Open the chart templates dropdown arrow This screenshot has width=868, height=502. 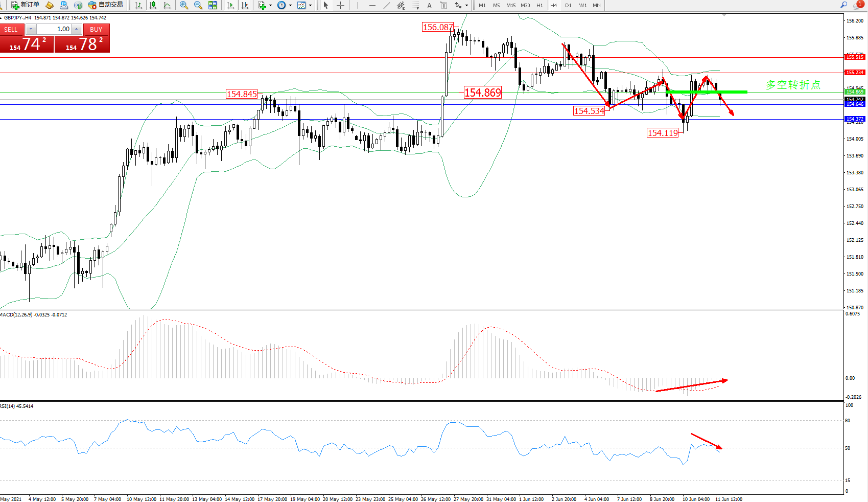(x=310, y=6)
